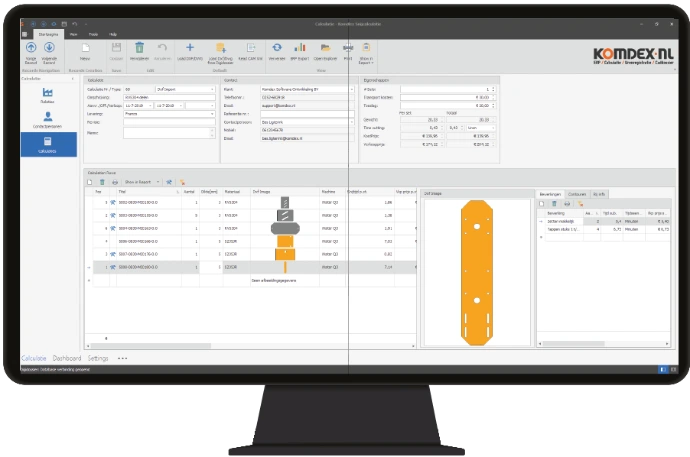Select the highlighted Calculatie sidebar item
This screenshot has height=457, width=690.
(x=48, y=144)
